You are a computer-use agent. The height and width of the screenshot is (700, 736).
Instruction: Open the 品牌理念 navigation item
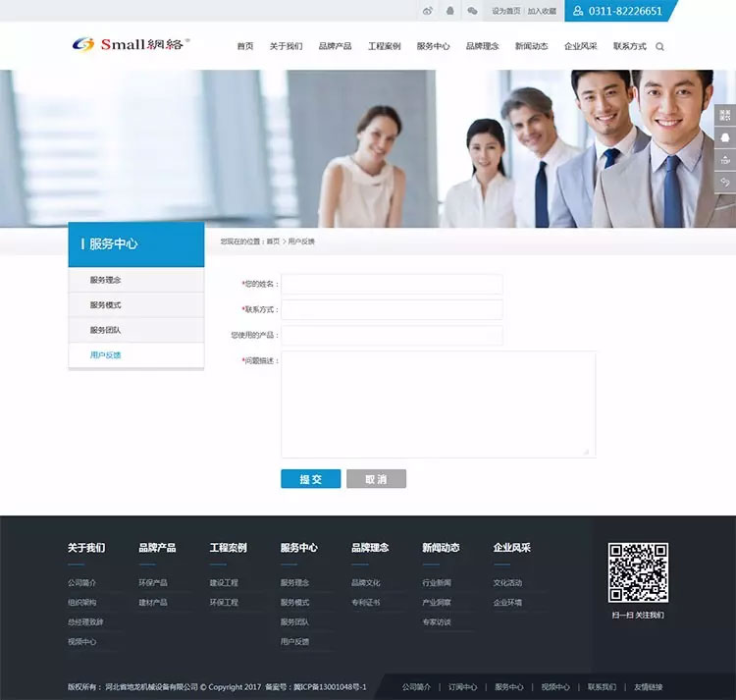coord(483,46)
